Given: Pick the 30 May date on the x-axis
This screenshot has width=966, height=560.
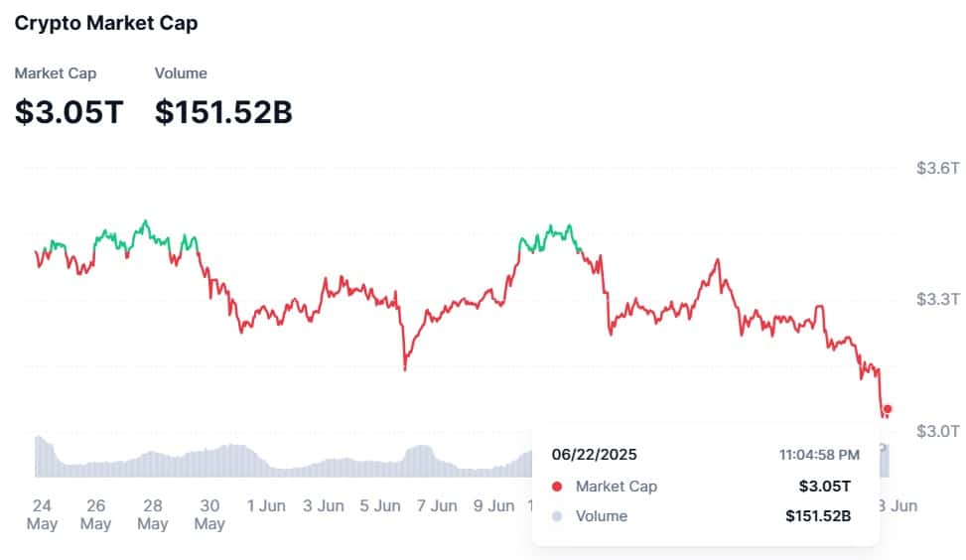Looking at the screenshot, I should point(208,514).
